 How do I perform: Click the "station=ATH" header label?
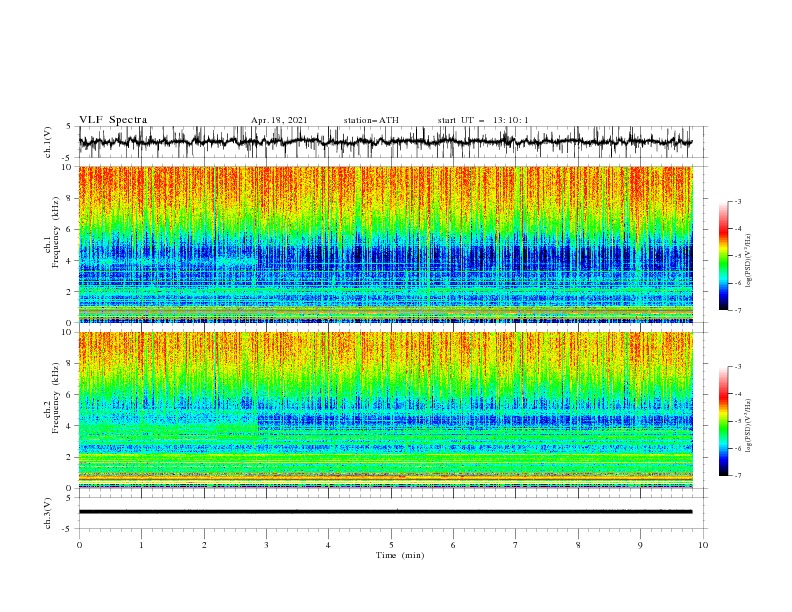point(371,120)
